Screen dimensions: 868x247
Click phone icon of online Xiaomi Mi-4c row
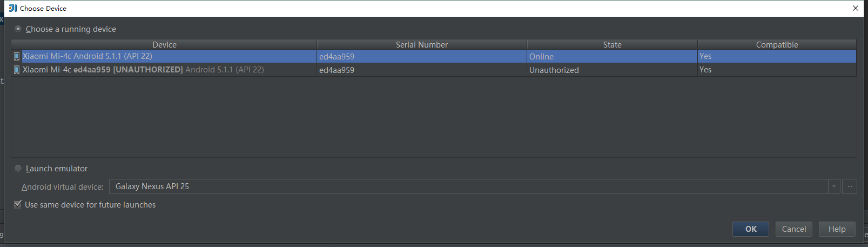(17, 56)
